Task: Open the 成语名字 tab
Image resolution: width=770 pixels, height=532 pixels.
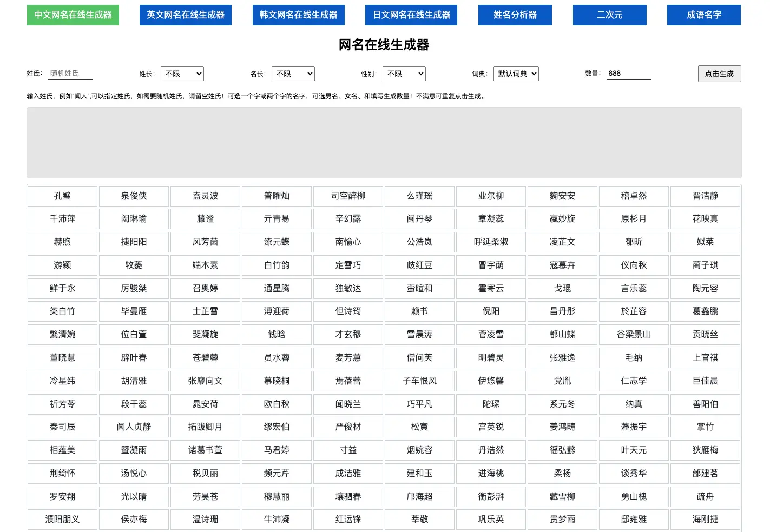Action: pyautogui.click(x=704, y=15)
